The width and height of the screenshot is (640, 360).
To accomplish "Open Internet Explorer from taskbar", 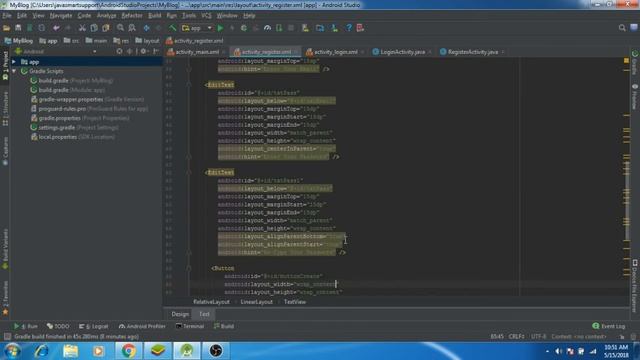I will [x=42, y=351].
